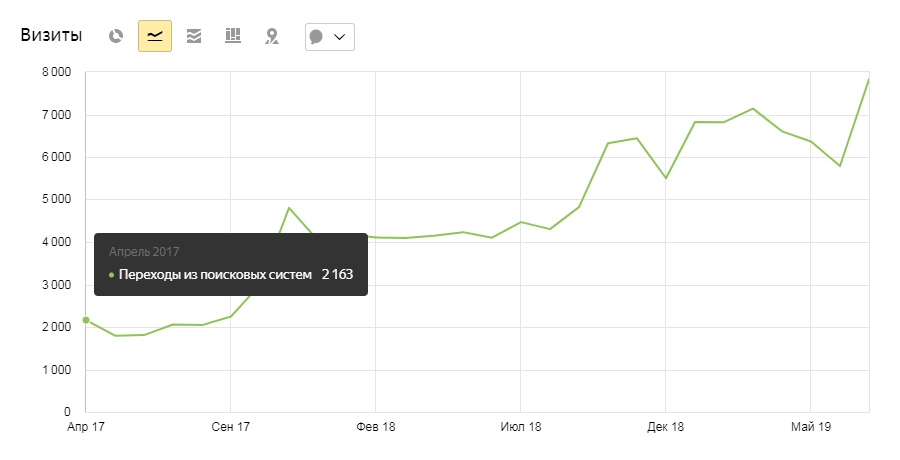900x460 pixels.
Task: Click the line's final peak near 8 000
Action: pyautogui.click(x=868, y=79)
